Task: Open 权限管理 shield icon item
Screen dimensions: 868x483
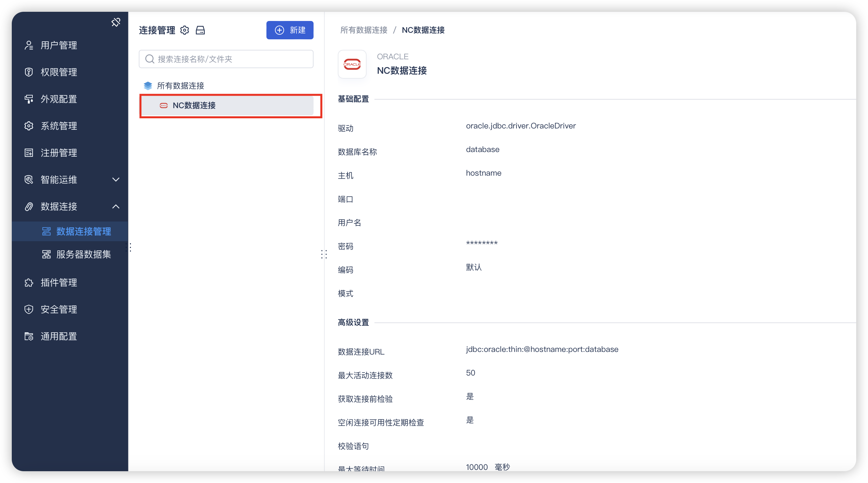Action: coord(59,72)
